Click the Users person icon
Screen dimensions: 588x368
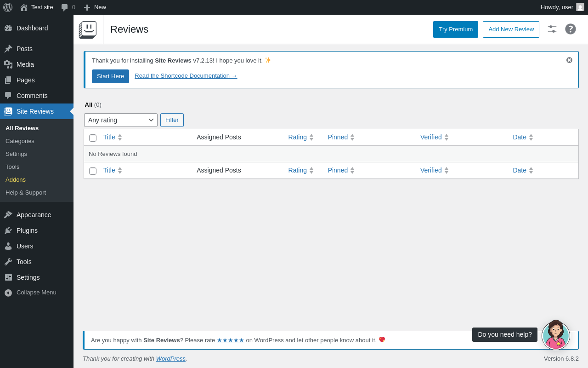[8, 246]
